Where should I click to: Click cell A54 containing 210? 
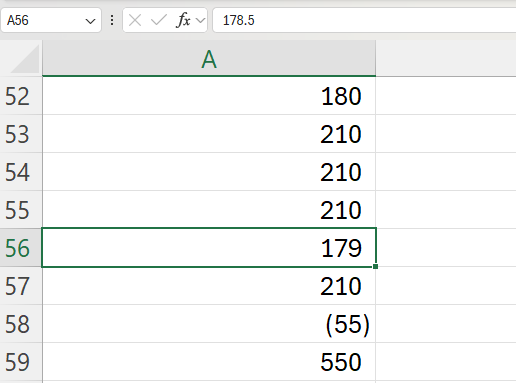coord(209,172)
